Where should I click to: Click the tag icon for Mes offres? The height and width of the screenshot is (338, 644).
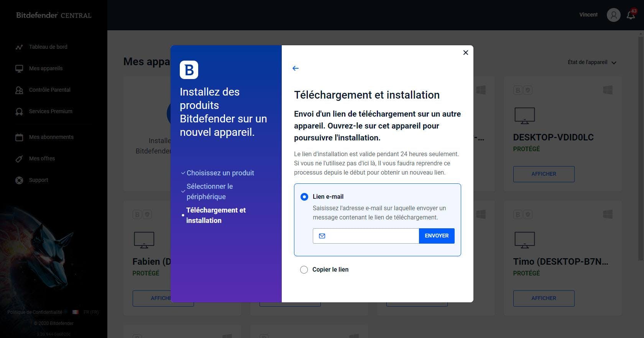[19, 159]
